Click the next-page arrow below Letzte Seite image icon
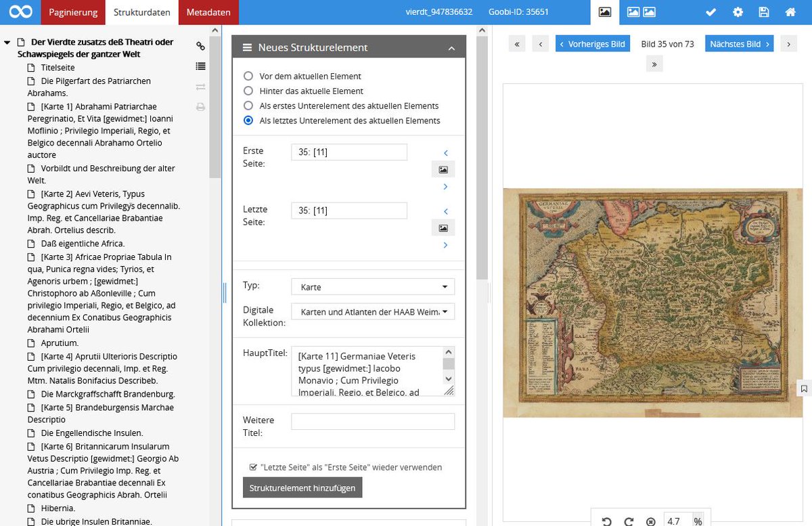This screenshot has height=526, width=812. coord(445,244)
